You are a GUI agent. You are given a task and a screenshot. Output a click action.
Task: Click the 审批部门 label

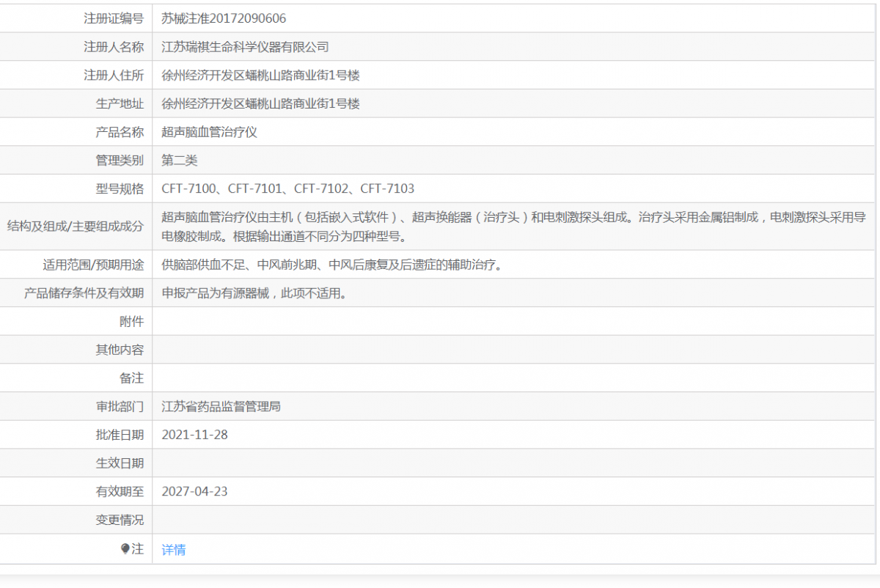pos(120,406)
